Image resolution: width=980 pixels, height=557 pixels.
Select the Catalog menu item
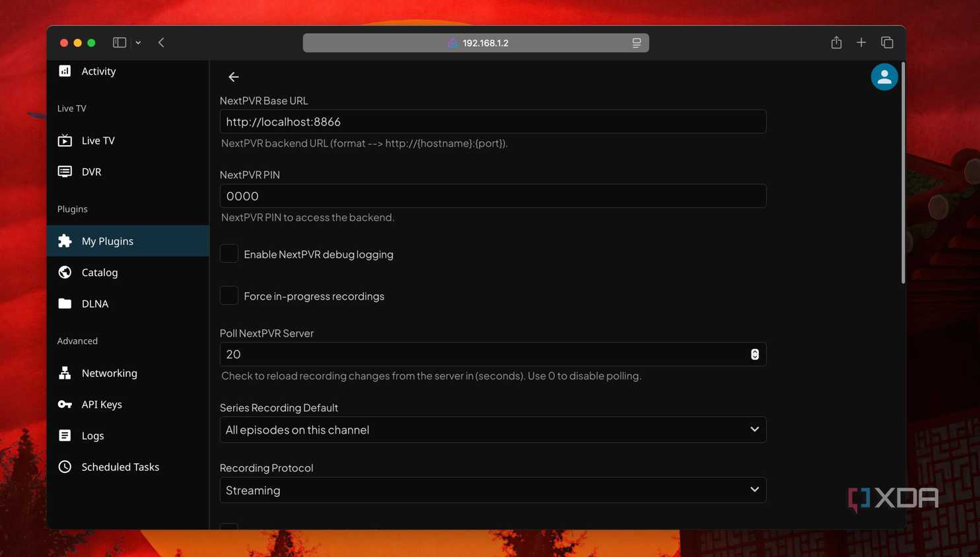(128, 272)
